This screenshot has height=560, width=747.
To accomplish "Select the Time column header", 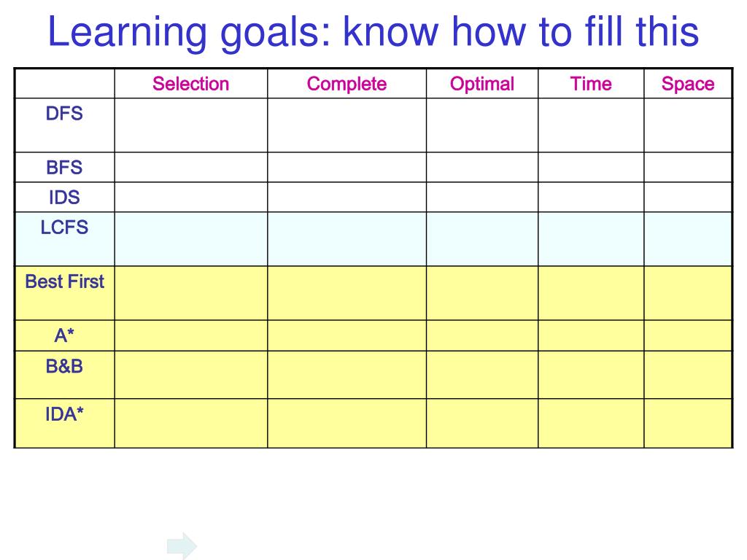I will coord(591,84).
